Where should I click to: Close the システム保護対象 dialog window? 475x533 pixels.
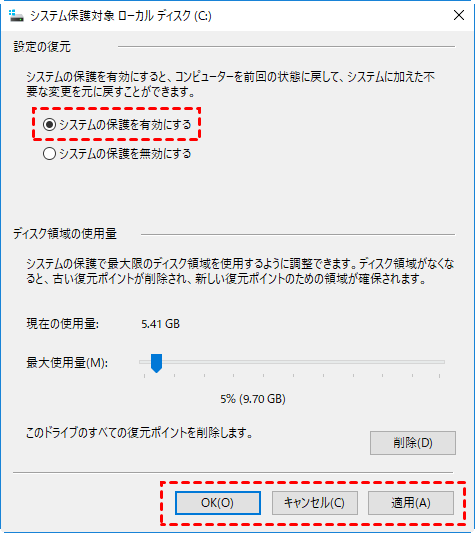(459, 15)
